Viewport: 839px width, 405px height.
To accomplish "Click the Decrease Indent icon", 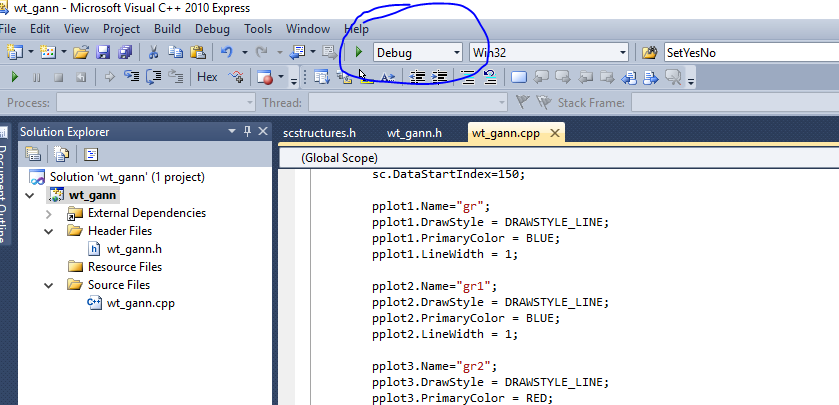I will click(417, 77).
